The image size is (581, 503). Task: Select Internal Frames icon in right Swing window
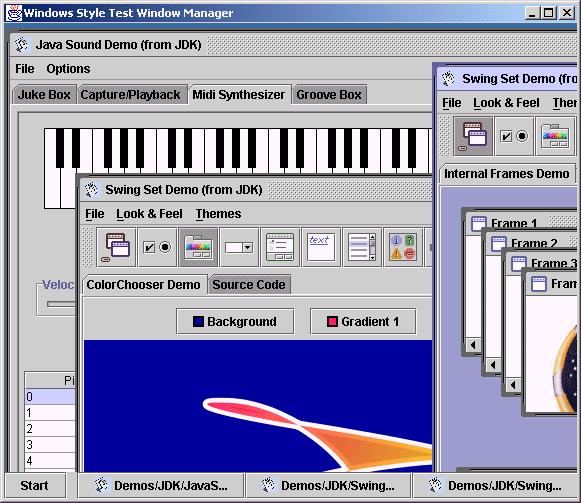[x=474, y=136]
